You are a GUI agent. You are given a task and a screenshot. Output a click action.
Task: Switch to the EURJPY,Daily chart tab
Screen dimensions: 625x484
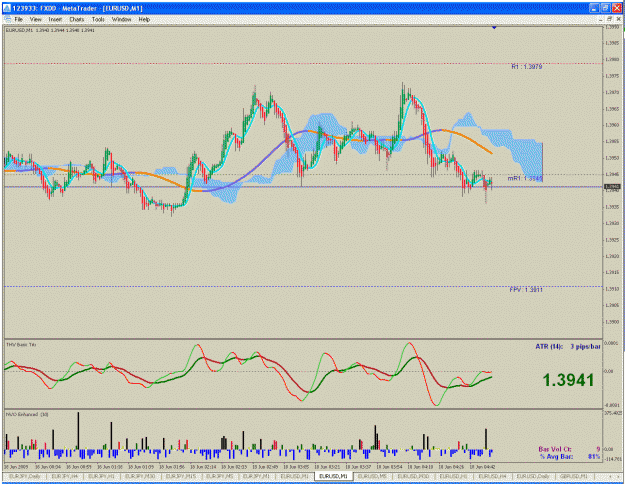coord(25,476)
